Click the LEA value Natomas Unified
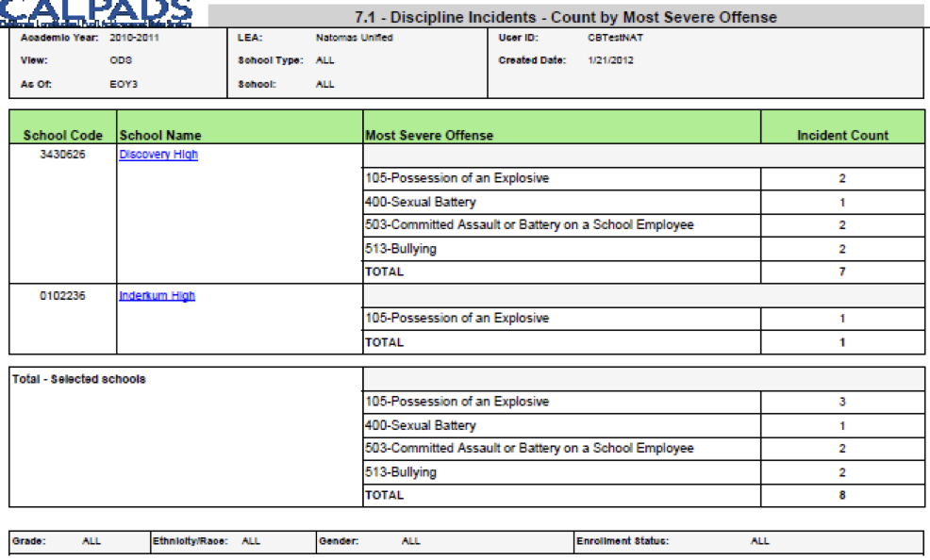The width and height of the screenshot is (930, 560). pyautogui.click(x=354, y=38)
